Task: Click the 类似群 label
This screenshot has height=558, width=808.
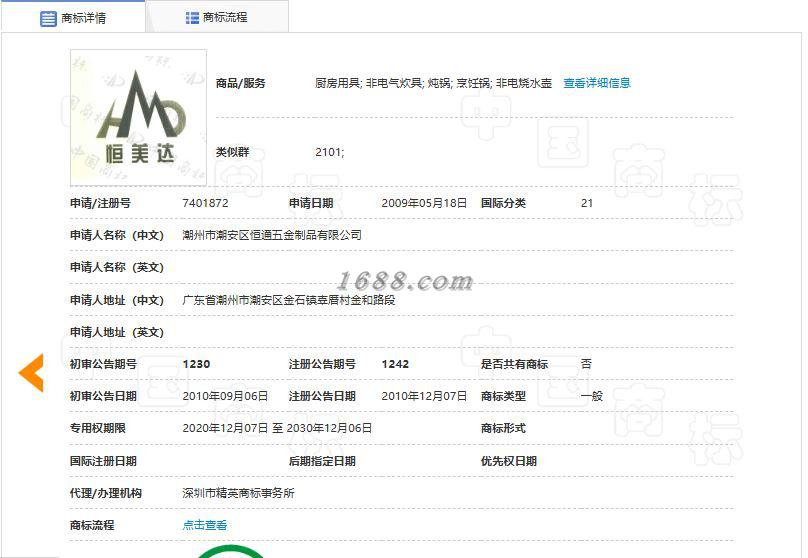Action: [x=232, y=152]
